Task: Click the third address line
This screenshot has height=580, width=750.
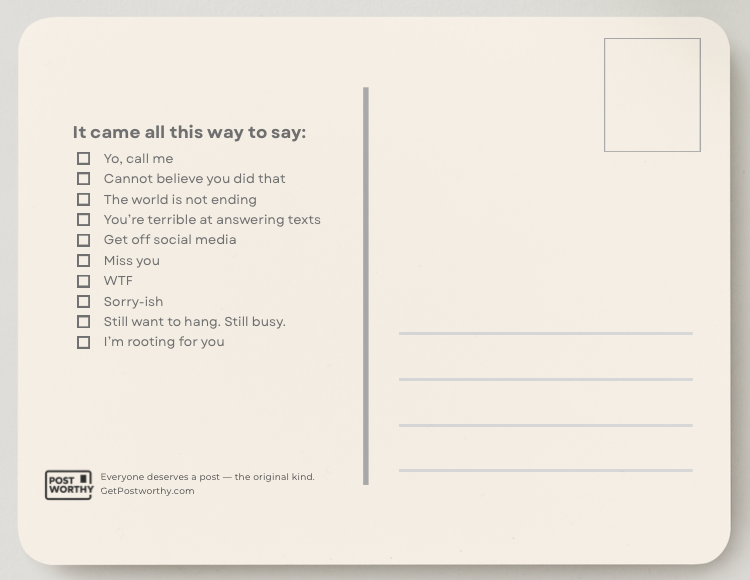Action: pos(545,425)
